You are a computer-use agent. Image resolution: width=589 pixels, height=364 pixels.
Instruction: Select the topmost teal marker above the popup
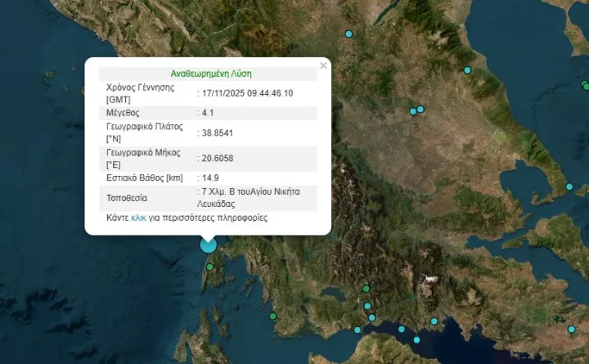pyautogui.click(x=348, y=34)
